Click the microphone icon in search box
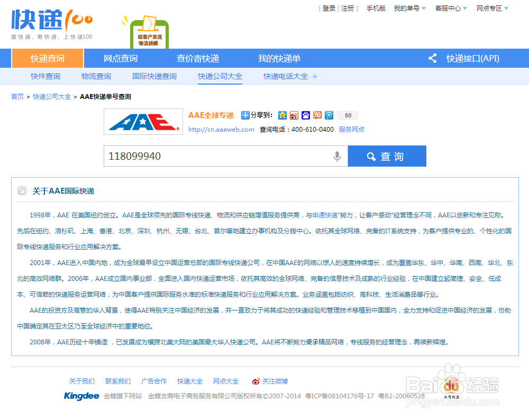The width and height of the screenshot is (529, 420). pos(337,156)
